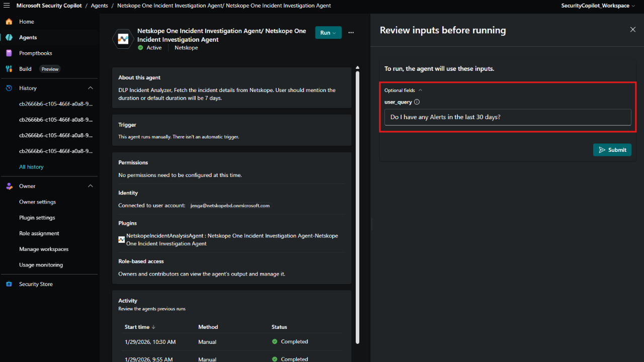The image size is (644, 362).
Task: Click the agent details scrollbar
Action: click(358, 206)
